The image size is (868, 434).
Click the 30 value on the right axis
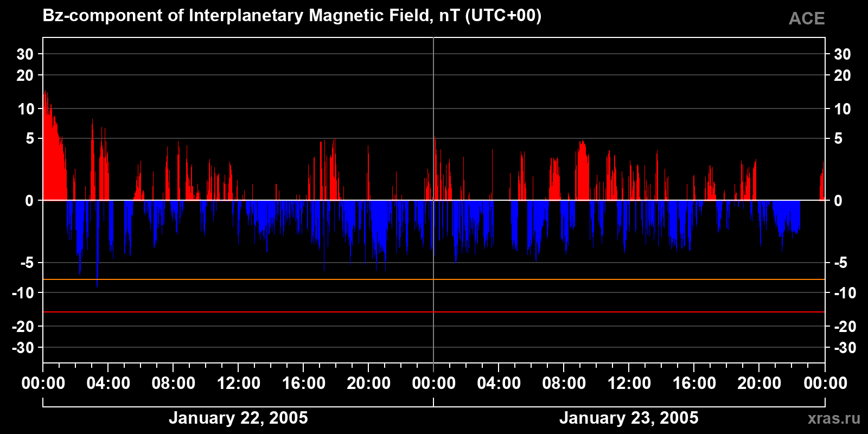point(843,54)
